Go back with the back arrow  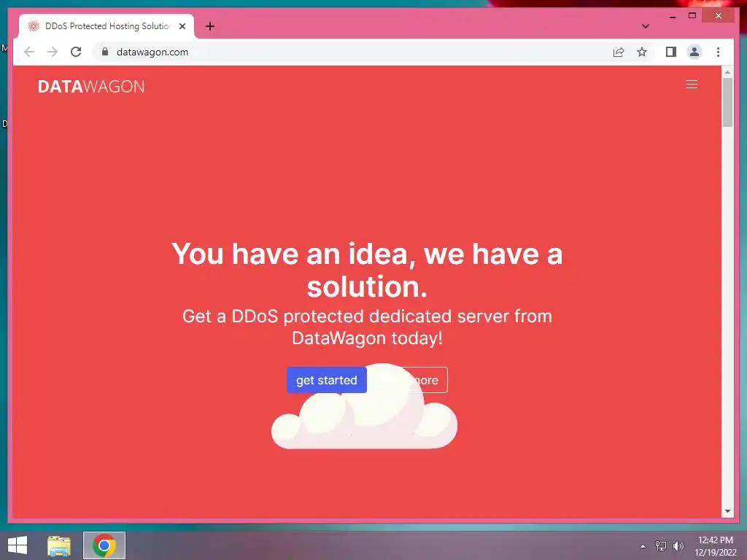tap(29, 52)
